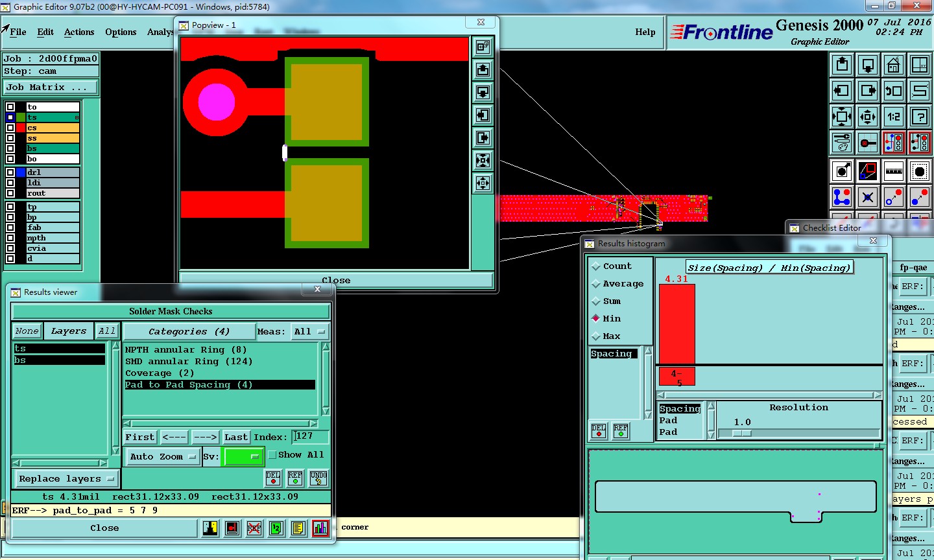Open the Actions menu
The image size is (934, 560).
pos(79,32)
